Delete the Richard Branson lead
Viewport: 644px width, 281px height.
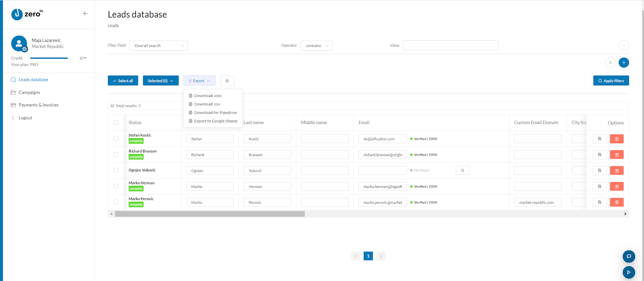(617, 155)
